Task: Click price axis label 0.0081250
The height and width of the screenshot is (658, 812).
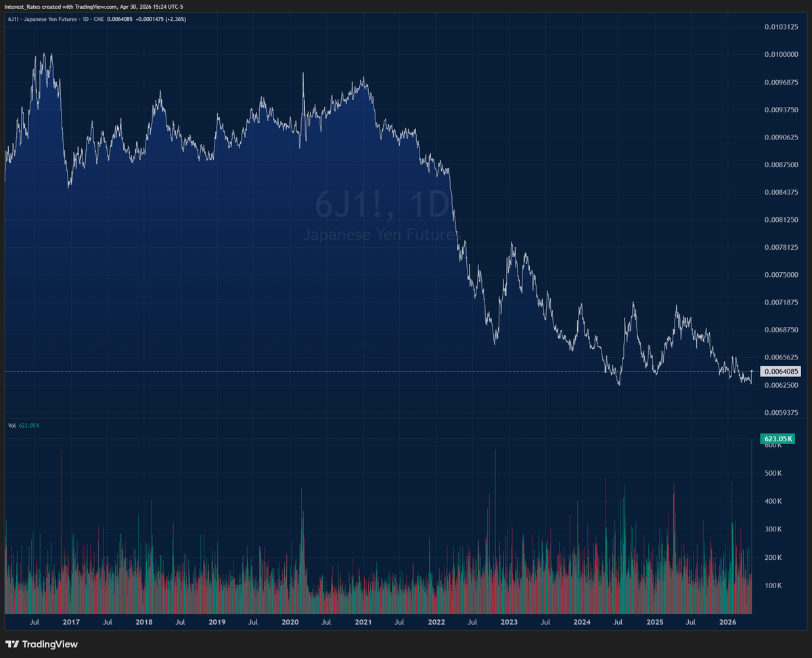Action: pos(781,219)
